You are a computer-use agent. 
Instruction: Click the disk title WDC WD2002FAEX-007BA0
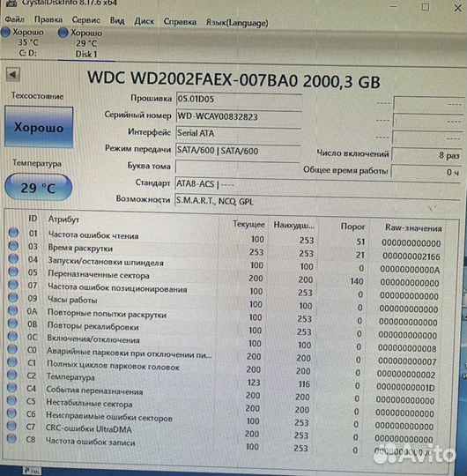[192, 79]
